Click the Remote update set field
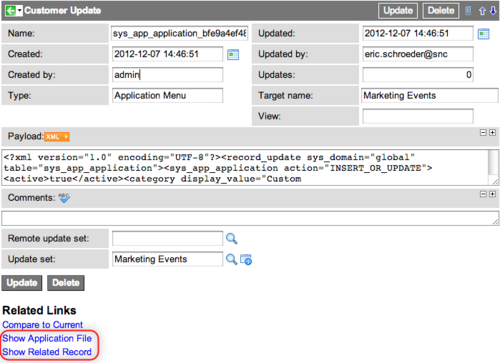 click(167, 239)
